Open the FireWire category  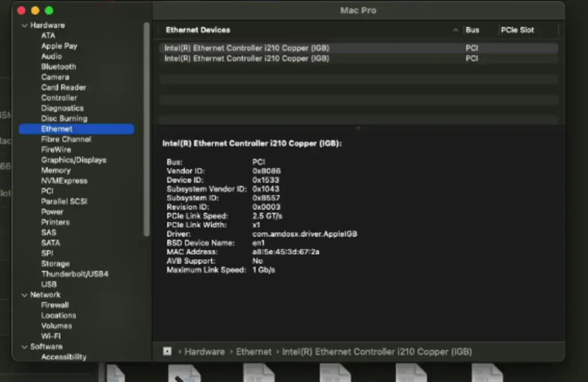click(56, 150)
